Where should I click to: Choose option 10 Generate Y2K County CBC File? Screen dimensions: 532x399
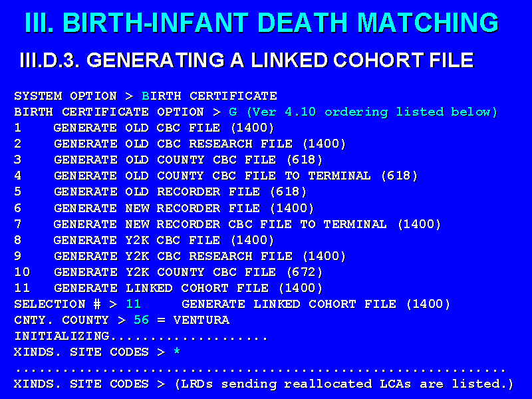(x=188, y=272)
